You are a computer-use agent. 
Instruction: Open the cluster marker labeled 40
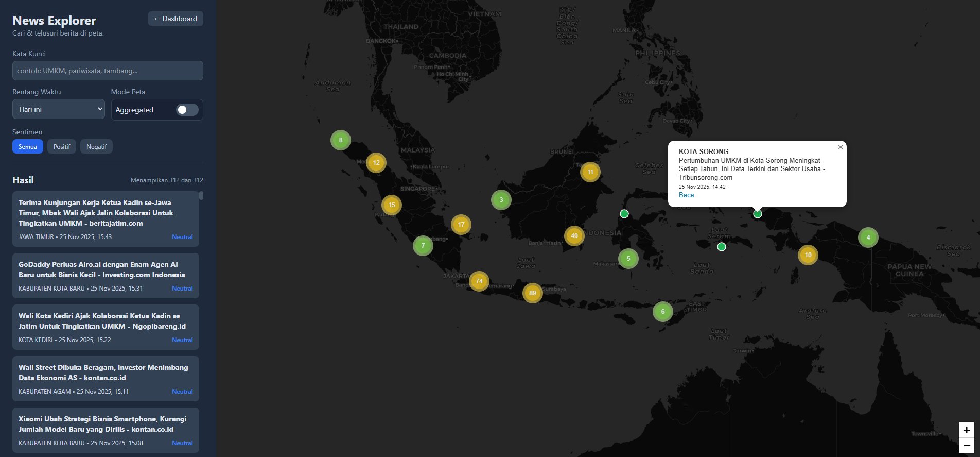(574, 236)
